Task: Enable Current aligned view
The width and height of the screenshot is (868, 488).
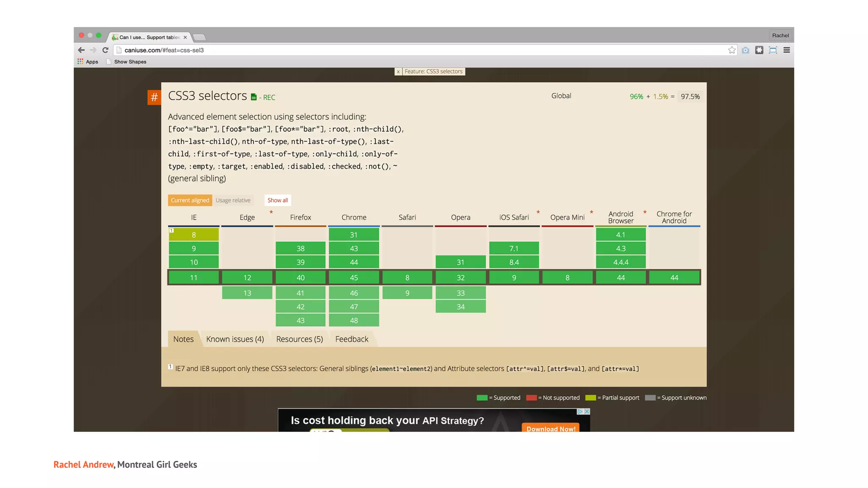Action: point(190,200)
